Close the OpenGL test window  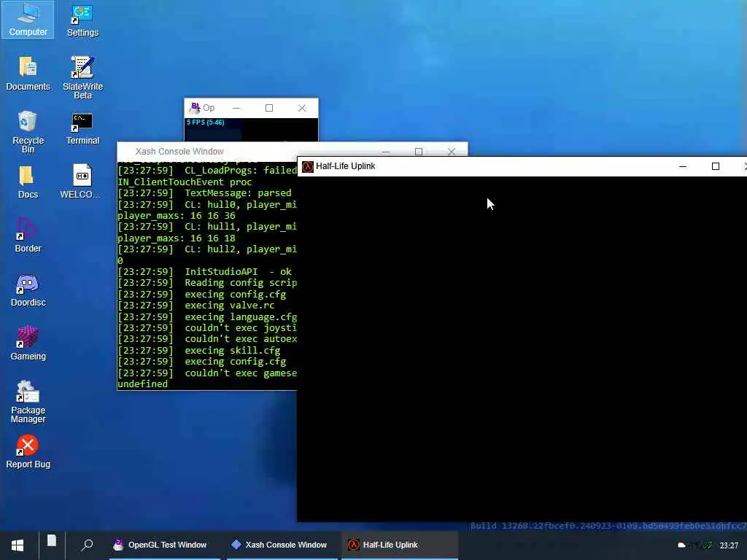[302, 108]
